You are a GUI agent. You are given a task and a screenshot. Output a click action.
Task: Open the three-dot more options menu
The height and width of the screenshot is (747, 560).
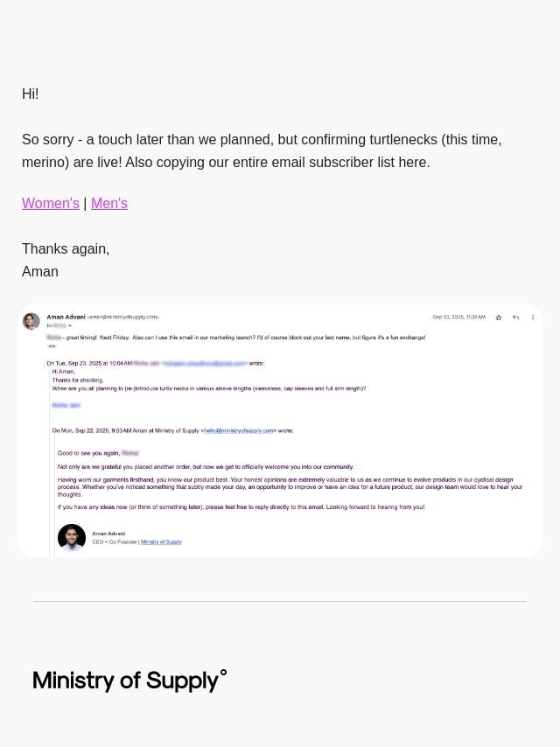533,318
